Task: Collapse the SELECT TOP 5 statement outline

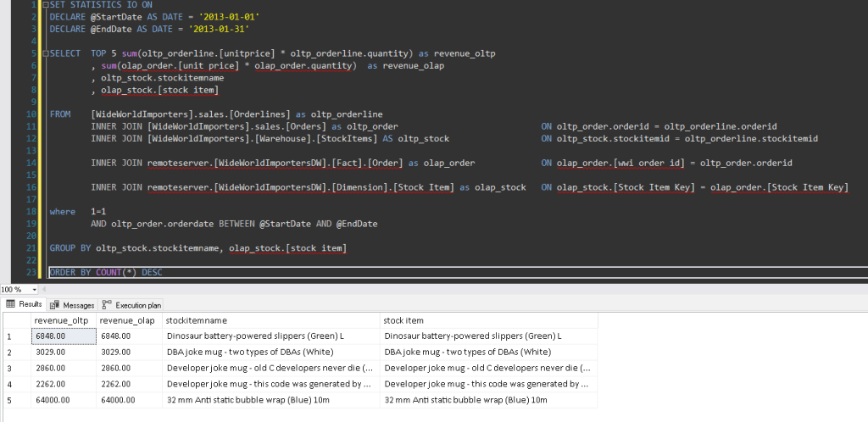Action: coord(46,53)
